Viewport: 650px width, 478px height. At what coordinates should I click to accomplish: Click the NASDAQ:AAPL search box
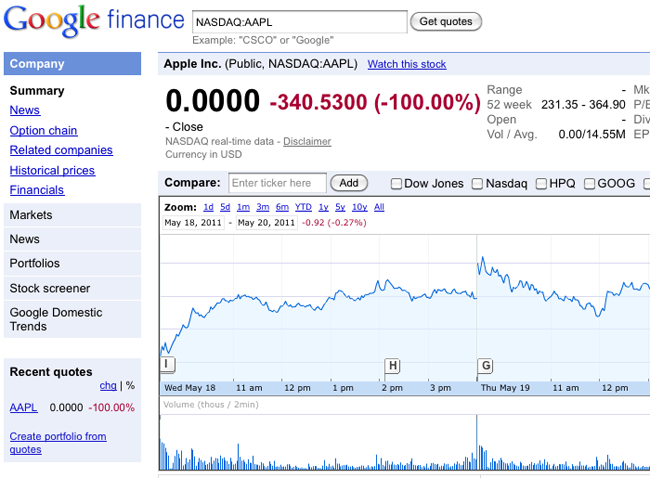299,21
